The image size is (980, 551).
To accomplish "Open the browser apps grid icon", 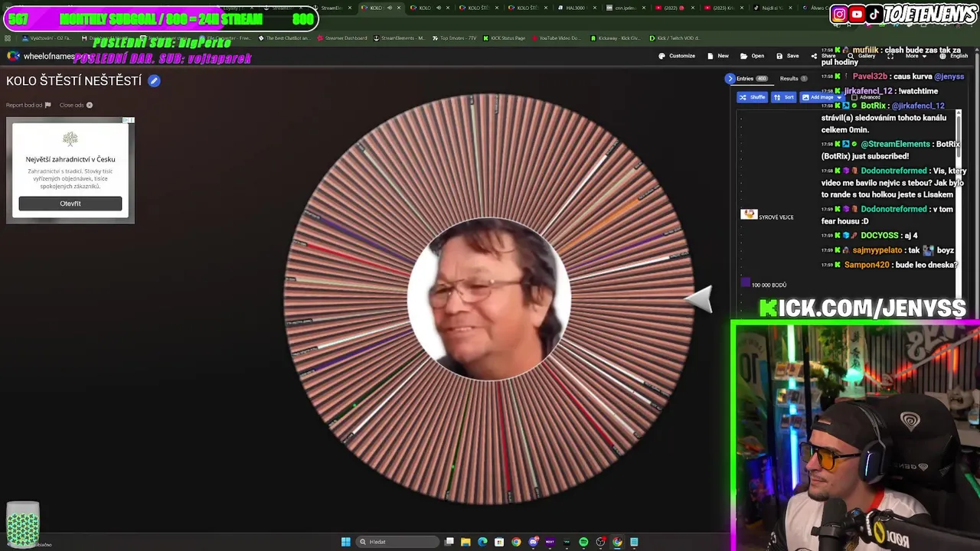I will tap(8, 37).
